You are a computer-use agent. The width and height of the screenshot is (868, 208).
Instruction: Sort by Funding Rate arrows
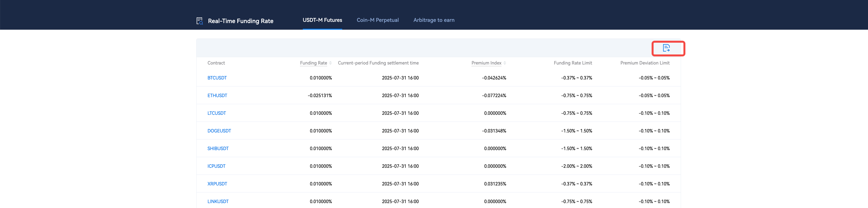(x=330, y=63)
